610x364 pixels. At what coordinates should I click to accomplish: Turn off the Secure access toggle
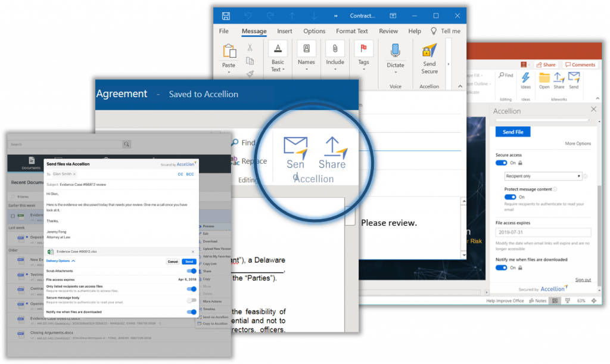tap(501, 163)
